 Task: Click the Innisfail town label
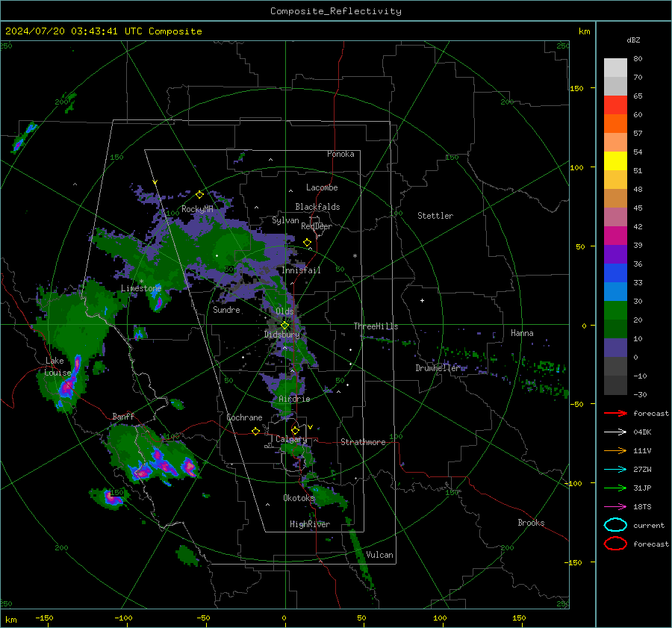tap(301, 270)
